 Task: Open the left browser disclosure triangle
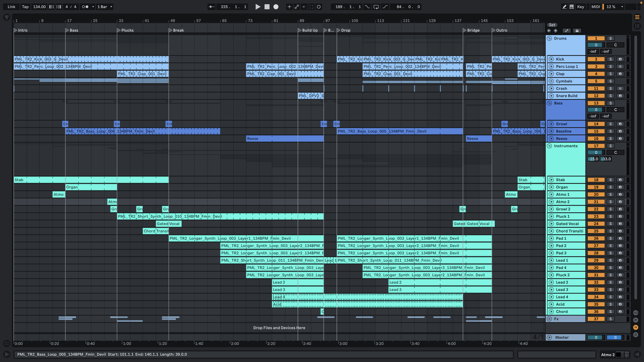(7, 17)
